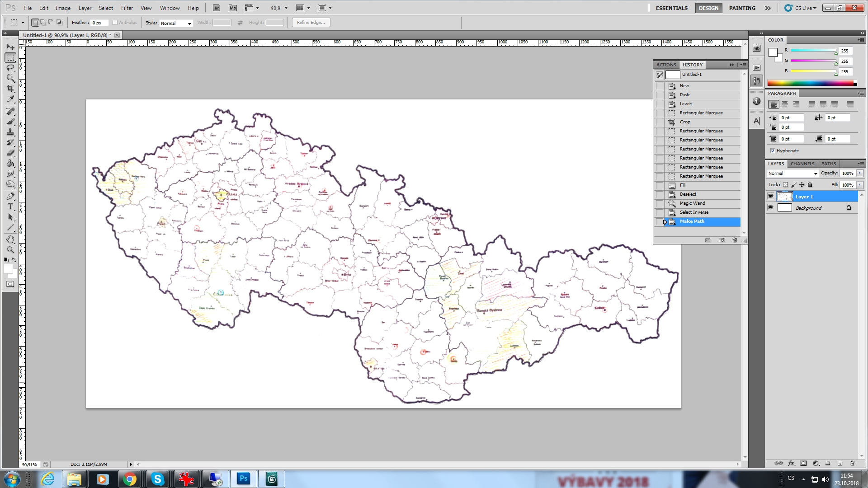The image size is (868, 488).
Task: Click the color spectrum ramp
Action: [811, 83]
